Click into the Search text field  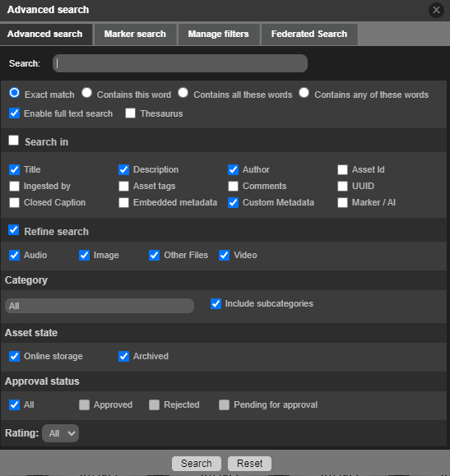coord(180,63)
